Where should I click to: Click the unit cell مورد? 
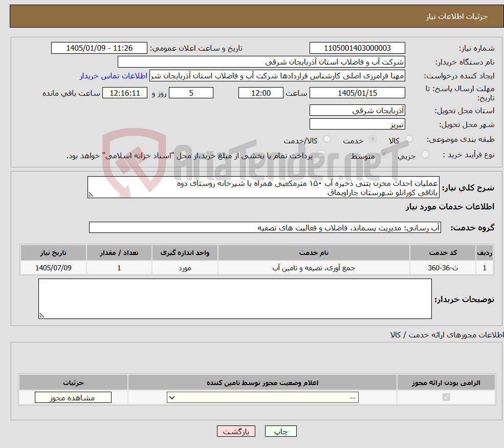185,268
